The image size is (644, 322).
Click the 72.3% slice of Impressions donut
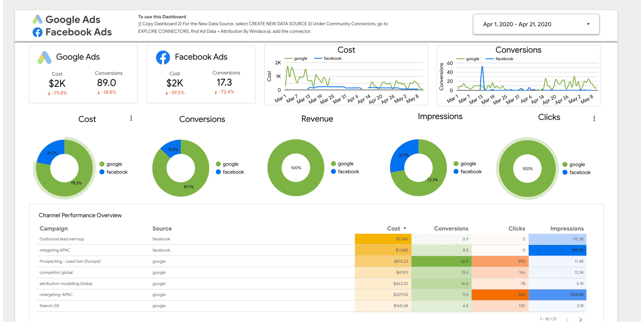(432, 180)
